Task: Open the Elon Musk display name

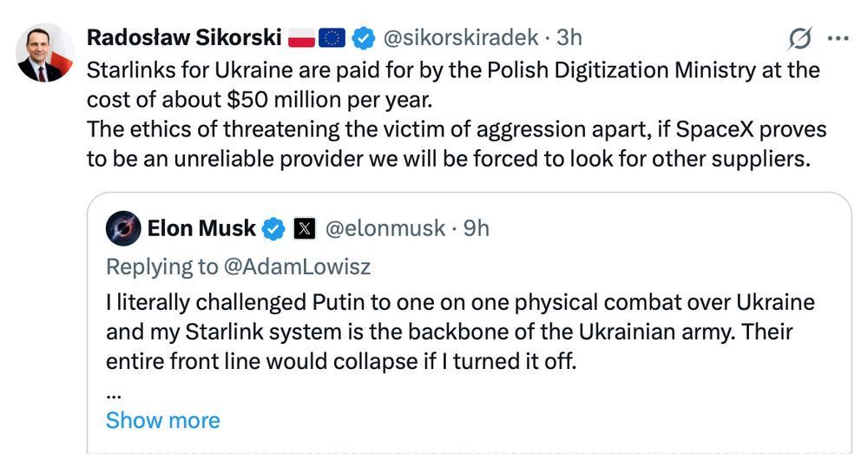Action: (x=201, y=228)
